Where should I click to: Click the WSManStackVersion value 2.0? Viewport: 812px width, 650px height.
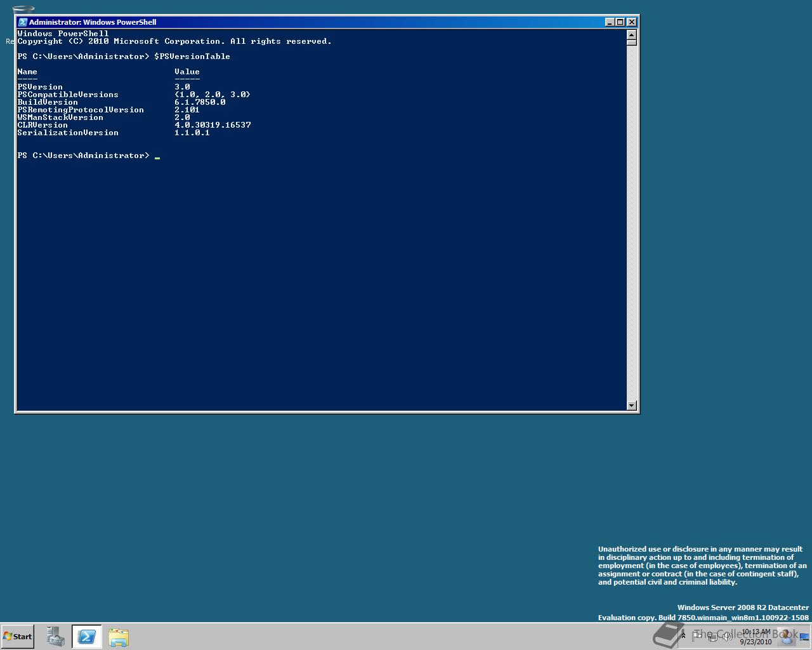(183, 117)
